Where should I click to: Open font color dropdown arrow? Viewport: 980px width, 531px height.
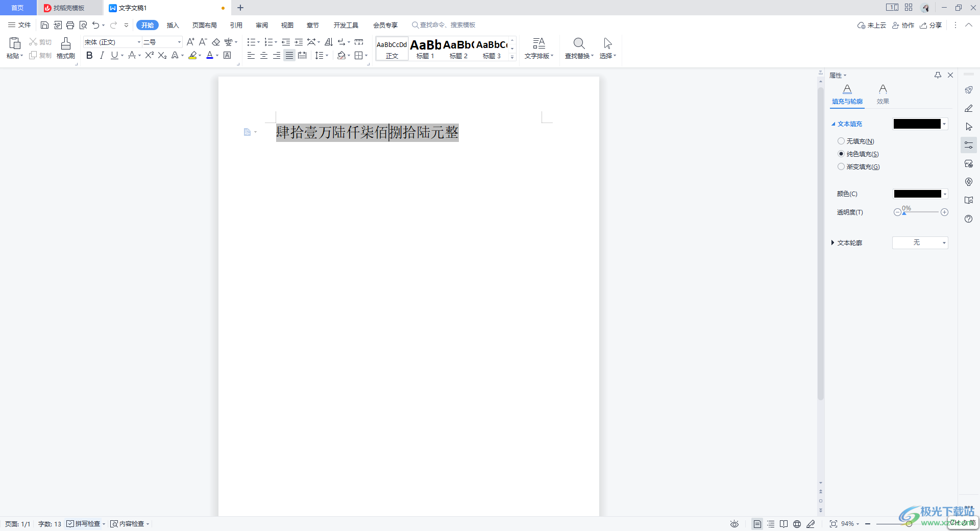click(217, 55)
